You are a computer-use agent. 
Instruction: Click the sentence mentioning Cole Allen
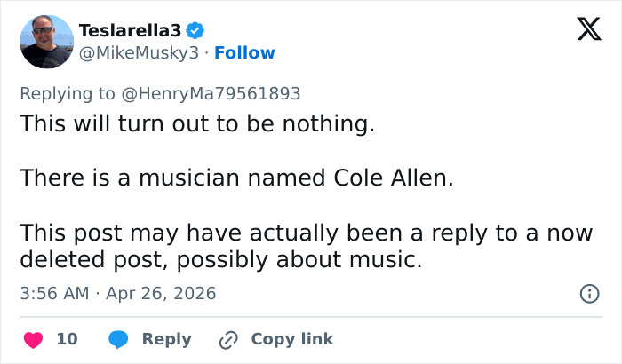[x=236, y=178]
